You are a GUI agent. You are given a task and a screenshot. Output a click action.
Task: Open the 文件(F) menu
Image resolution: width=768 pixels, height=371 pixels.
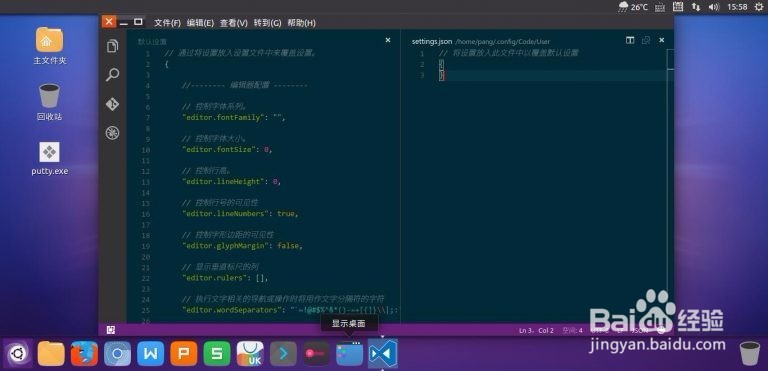pos(168,23)
